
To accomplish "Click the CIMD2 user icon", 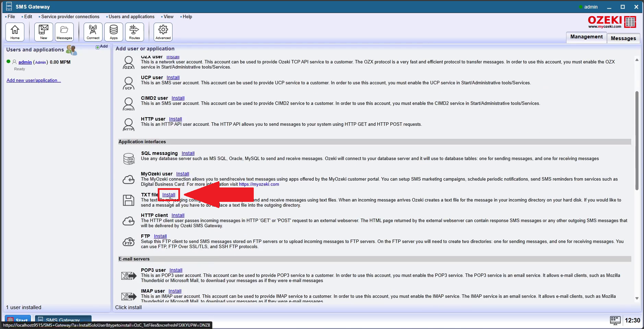I will (129, 104).
